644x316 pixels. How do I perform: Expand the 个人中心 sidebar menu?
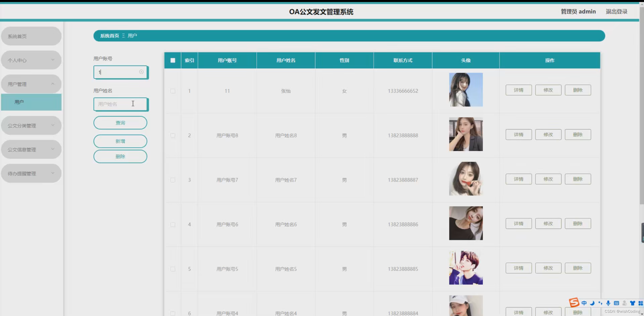pyautogui.click(x=31, y=60)
